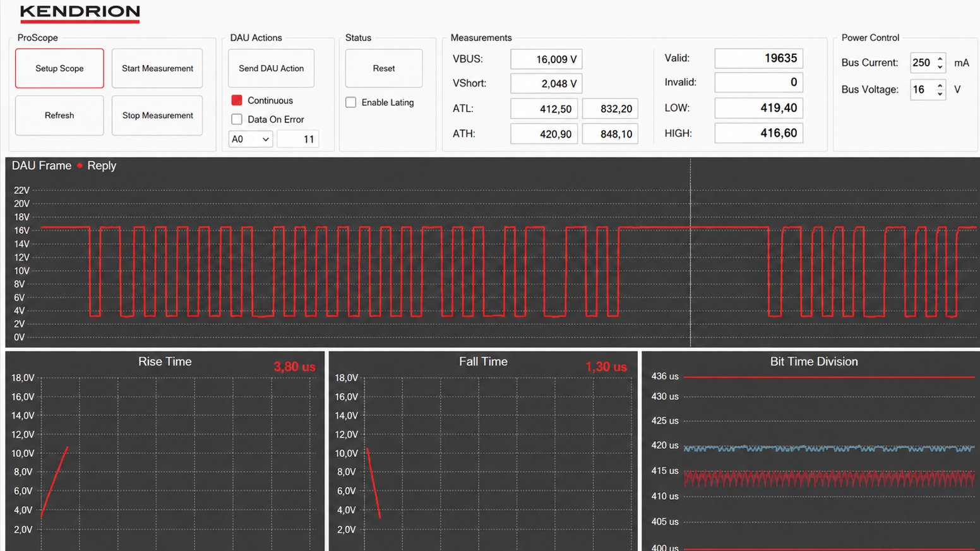Decrease Bus Voltage with down arrow
The image size is (980, 551).
940,94
